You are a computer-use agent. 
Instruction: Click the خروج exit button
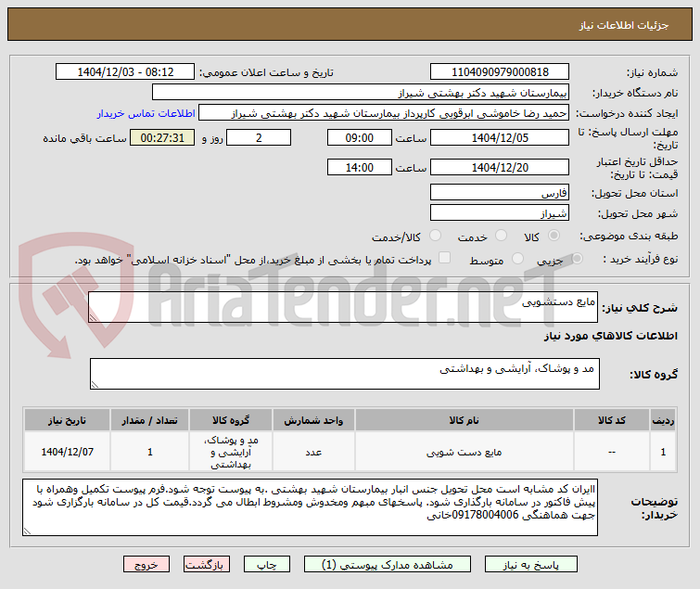146,564
